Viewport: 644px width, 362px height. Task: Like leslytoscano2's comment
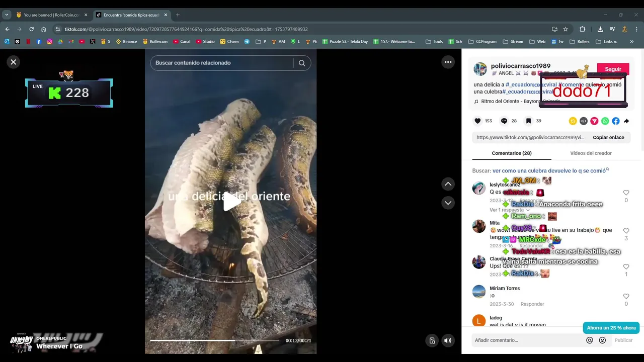[626, 193]
